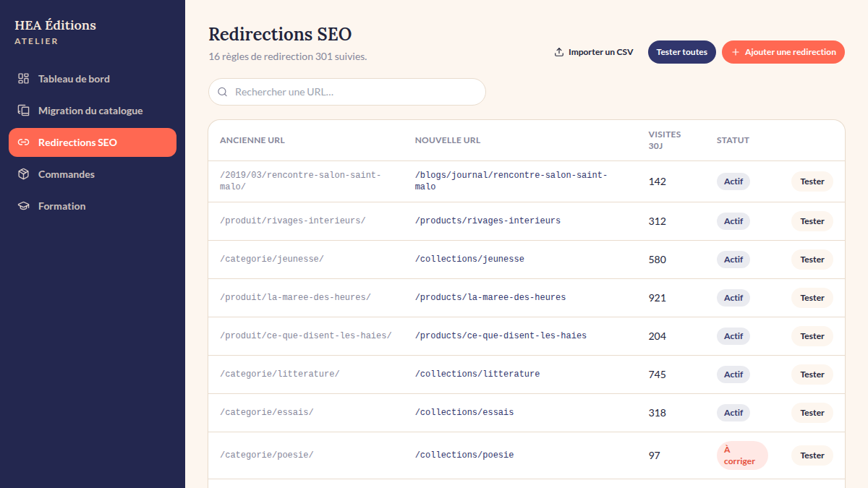This screenshot has height=488, width=868.
Task: Select the Redirections SEO sidebar item
Action: (93, 142)
